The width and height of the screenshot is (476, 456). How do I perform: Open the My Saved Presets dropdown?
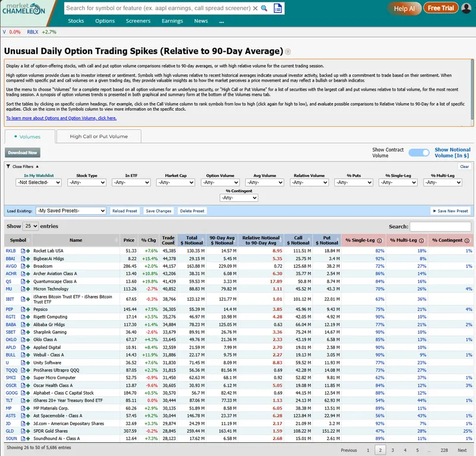coord(71,211)
